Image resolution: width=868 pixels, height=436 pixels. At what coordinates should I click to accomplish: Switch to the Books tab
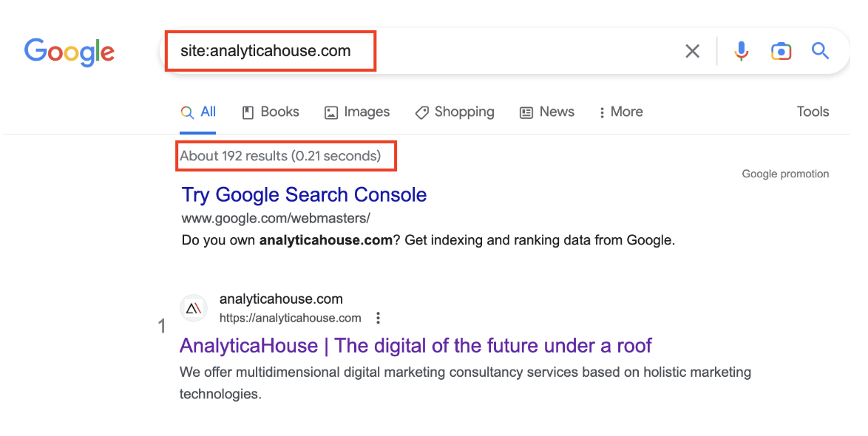coord(271,112)
